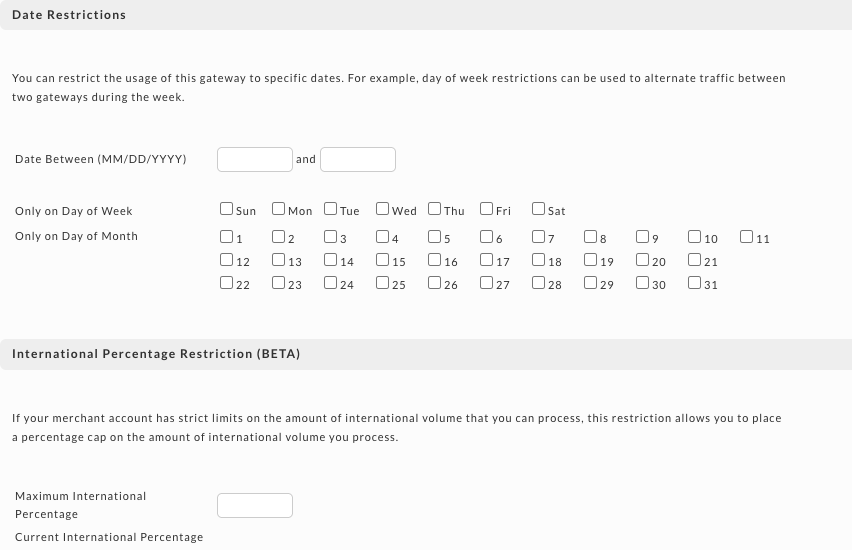Click the 'Date Restrictions' section heading
This screenshot has width=852, height=550.
point(69,15)
